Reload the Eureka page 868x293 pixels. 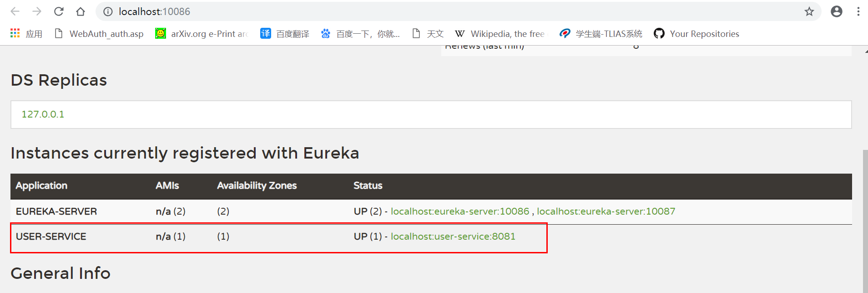59,11
